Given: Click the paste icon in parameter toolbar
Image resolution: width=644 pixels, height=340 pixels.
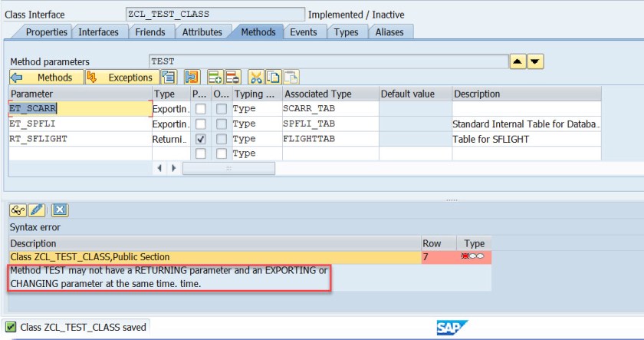Looking at the screenshot, I should [291, 78].
